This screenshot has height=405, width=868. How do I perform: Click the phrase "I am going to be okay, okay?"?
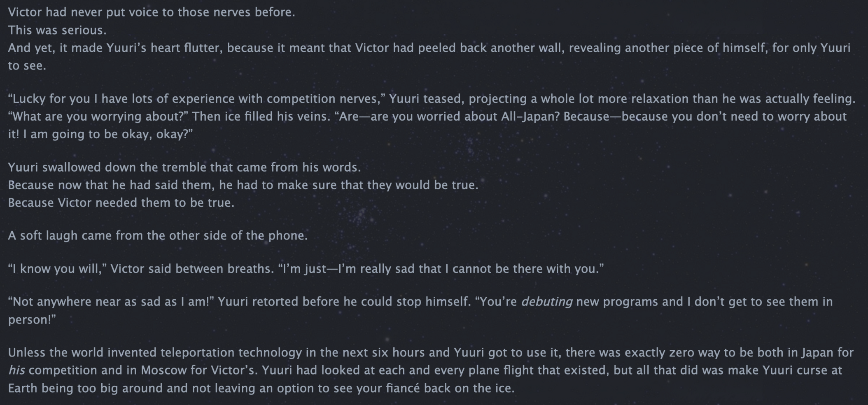pos(105,134)
